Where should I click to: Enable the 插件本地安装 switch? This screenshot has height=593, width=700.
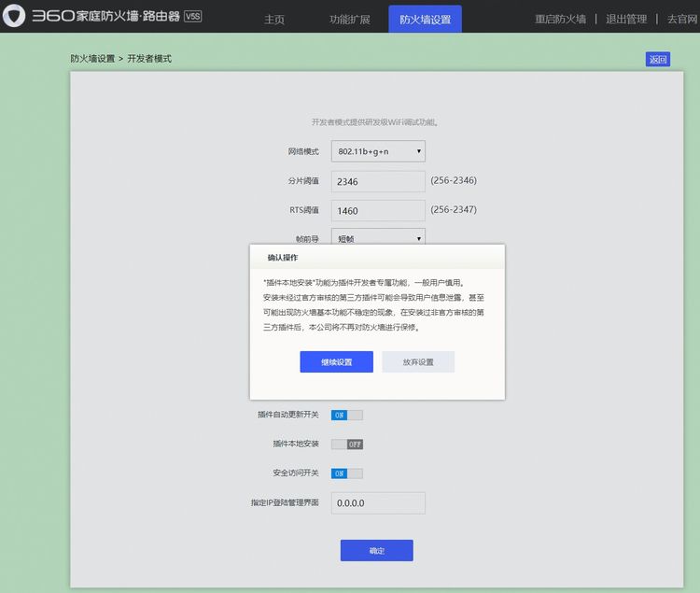point(347,445)
